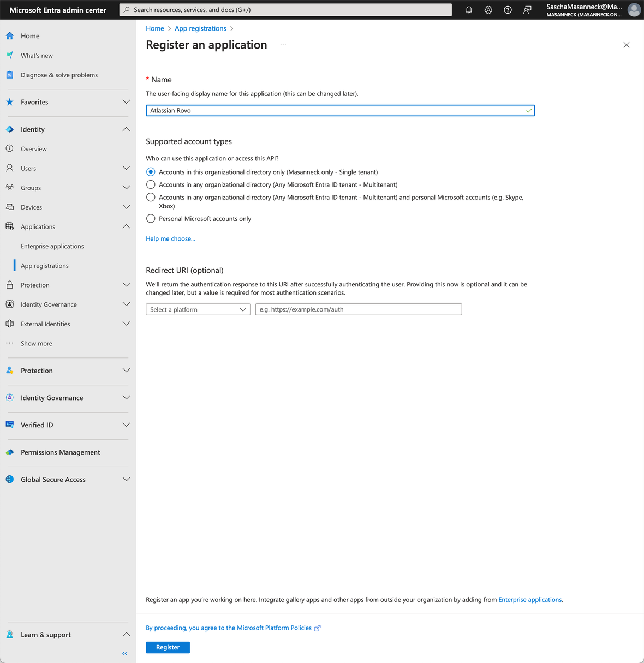Select the Home icon in the sidebar
Image resolution: width=644 pixels, height=663 pixels.
pos(9,35)
